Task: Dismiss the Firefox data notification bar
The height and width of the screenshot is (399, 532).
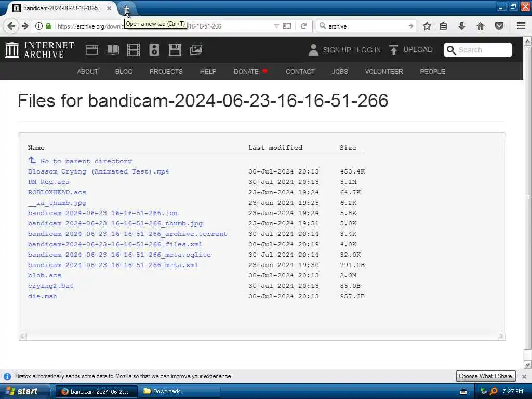Action: pos(524,376)
